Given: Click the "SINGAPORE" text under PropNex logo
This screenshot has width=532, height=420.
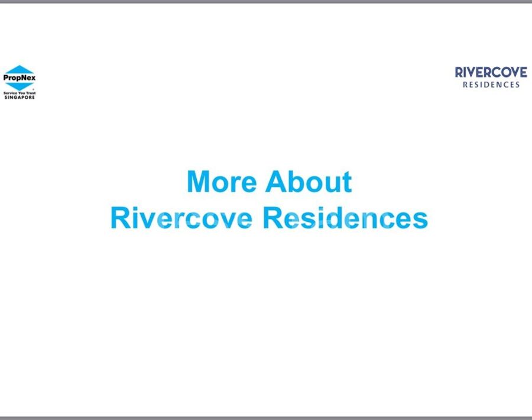Looking at the screenshot, I should coord(20,98).
